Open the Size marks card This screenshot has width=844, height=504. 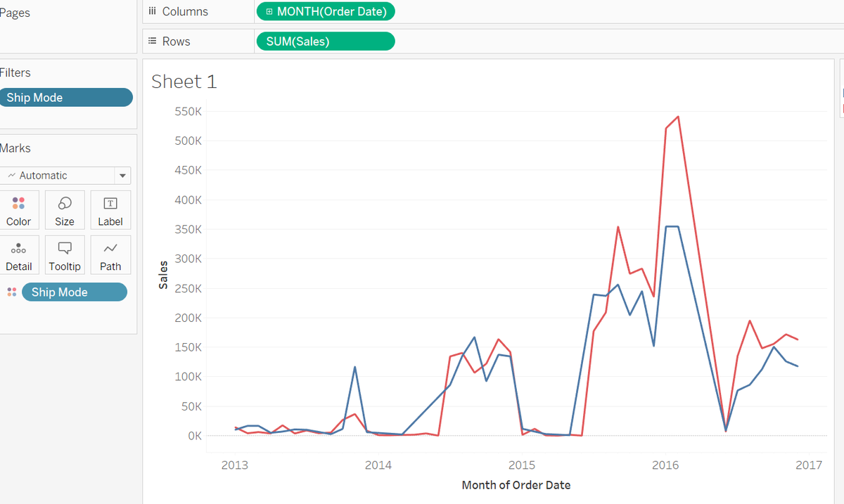pyautogui.click(x=64, y=210)
